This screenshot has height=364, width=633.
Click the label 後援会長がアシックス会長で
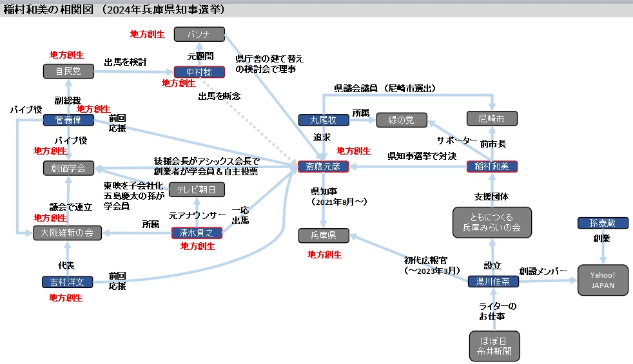click(206, 161)
